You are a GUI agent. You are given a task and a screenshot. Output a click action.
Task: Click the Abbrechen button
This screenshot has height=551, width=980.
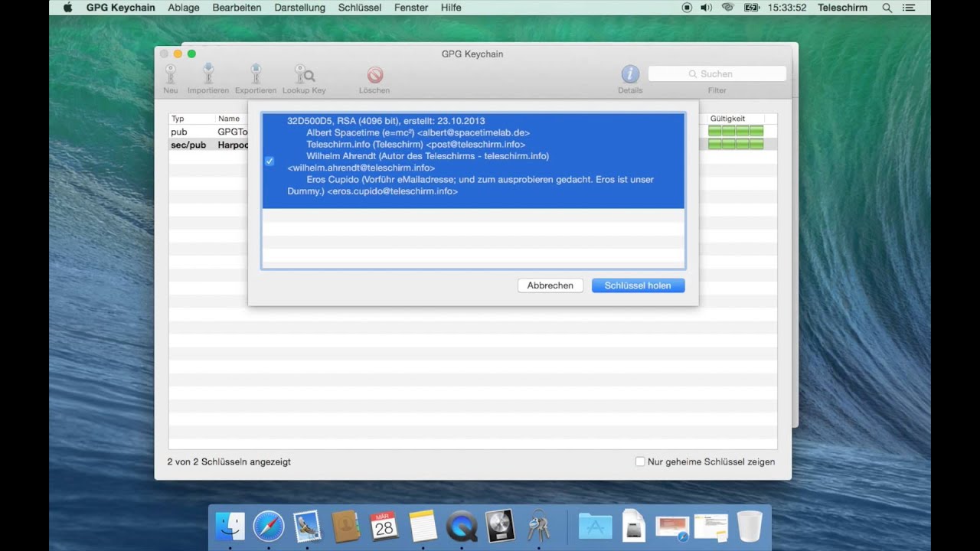[x=550, y=285]
